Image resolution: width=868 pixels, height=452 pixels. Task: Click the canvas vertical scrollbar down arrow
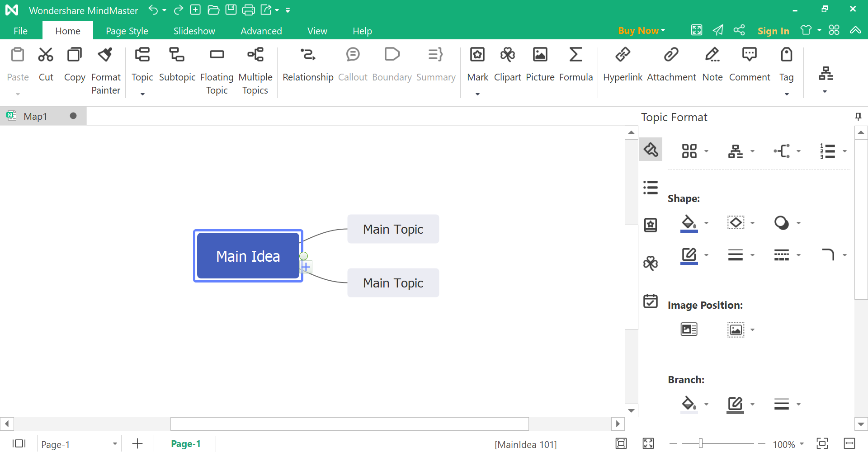(632, 410)
